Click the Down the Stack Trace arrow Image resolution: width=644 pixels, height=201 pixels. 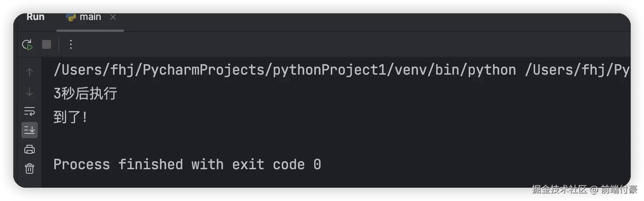30,92
